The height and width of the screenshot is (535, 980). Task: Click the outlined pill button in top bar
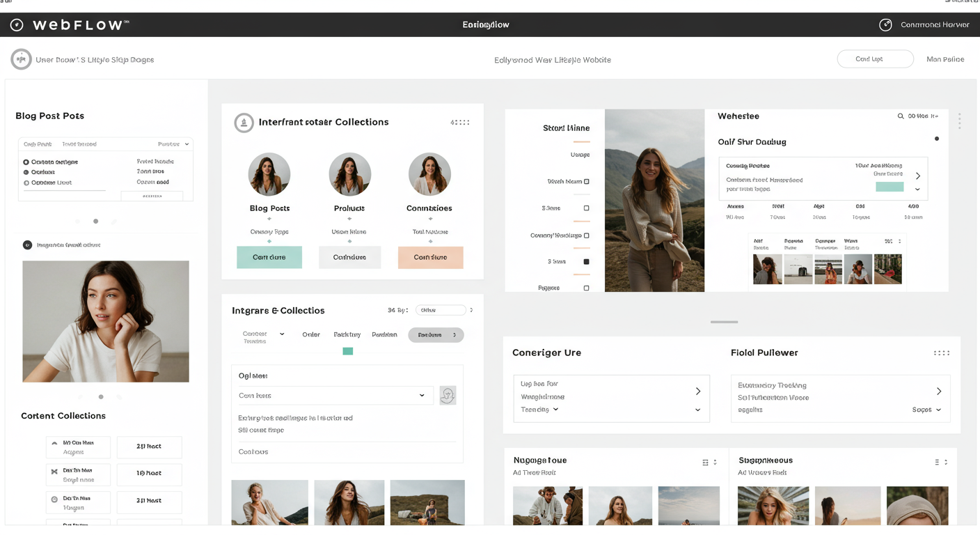click(x=875, y=59)
